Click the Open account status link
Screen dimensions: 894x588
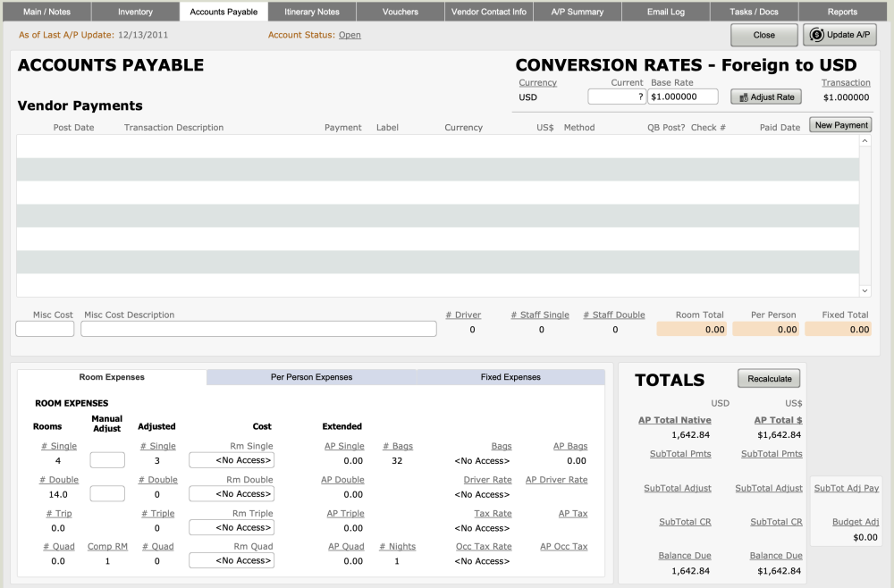click(350, 35)
